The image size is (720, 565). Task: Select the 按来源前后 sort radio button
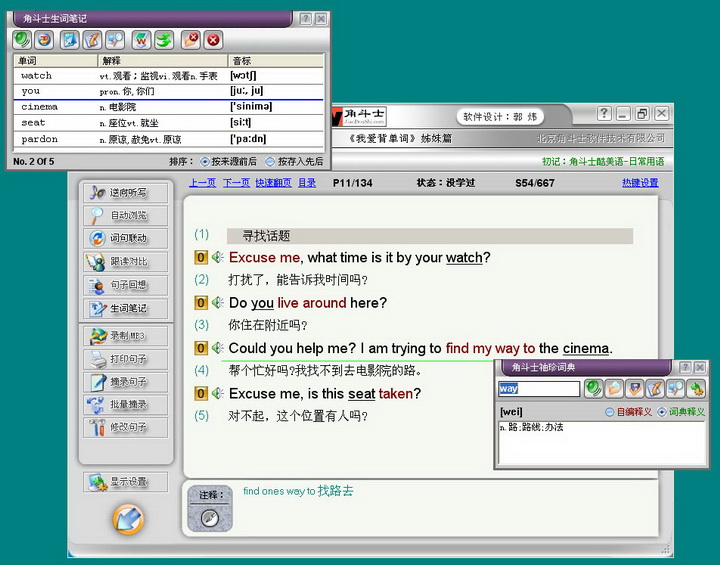(206, 161)
